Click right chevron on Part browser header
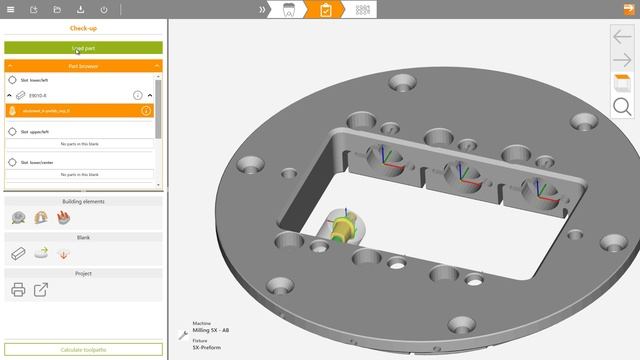640x360 pixels. click(157, 66)
